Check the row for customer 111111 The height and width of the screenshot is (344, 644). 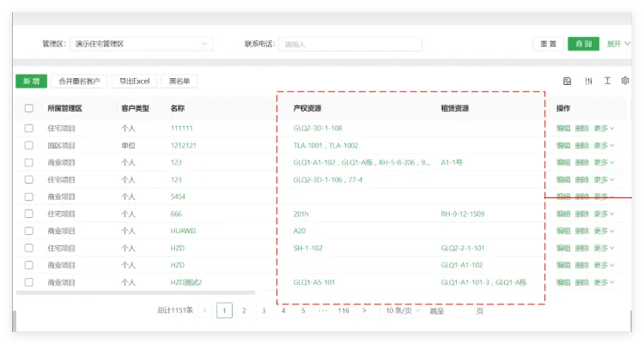click(28, 129)
